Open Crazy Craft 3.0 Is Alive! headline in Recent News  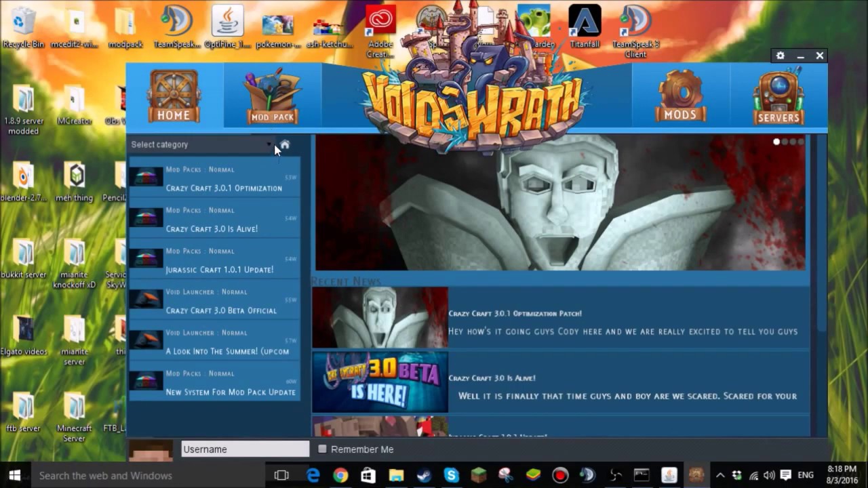point(492,378)
